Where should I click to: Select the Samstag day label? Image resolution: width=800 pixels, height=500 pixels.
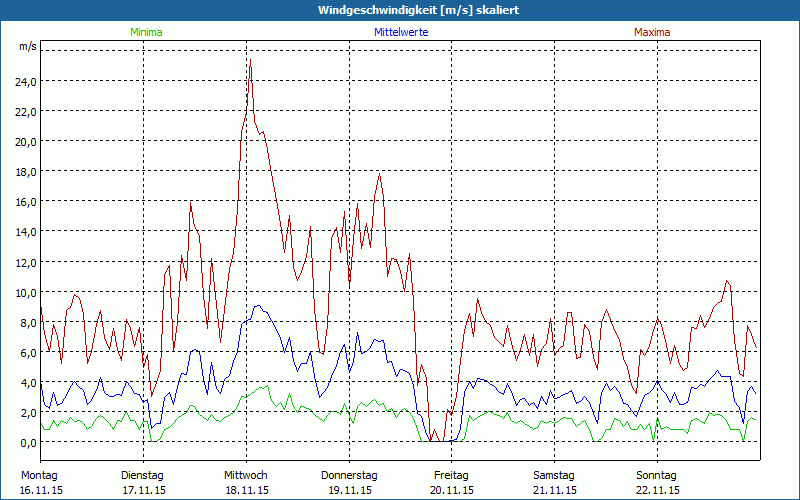coord(554,475)
